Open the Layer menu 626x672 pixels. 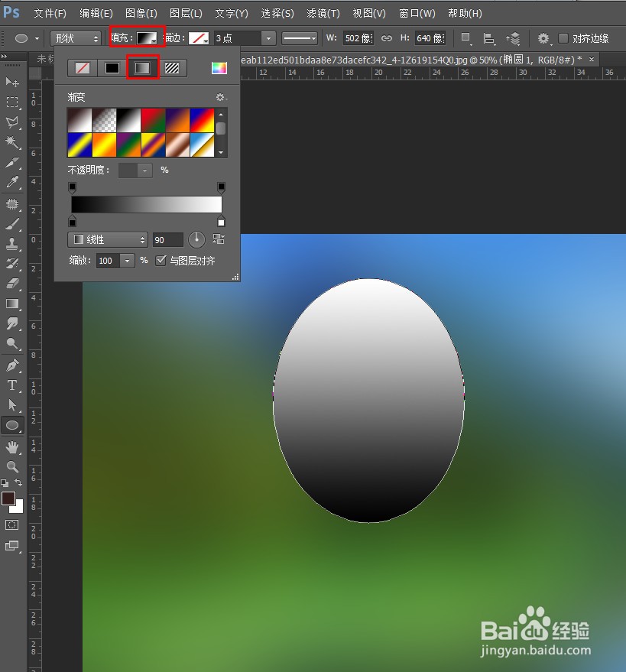186,13
